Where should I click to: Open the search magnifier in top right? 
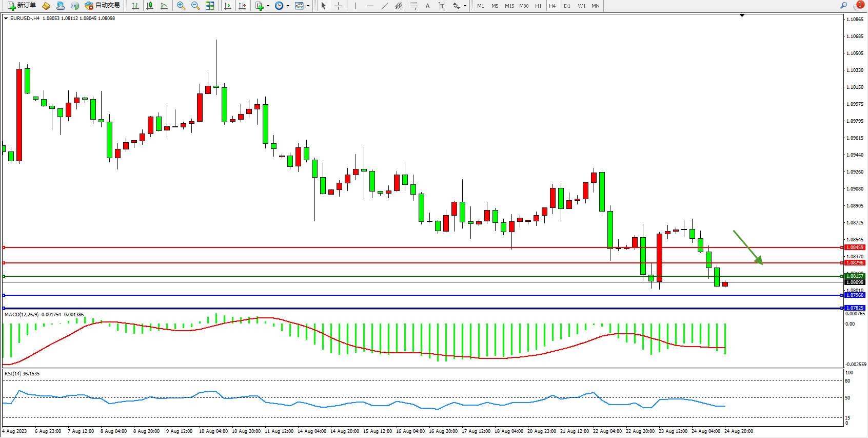[x=843, y=6]
